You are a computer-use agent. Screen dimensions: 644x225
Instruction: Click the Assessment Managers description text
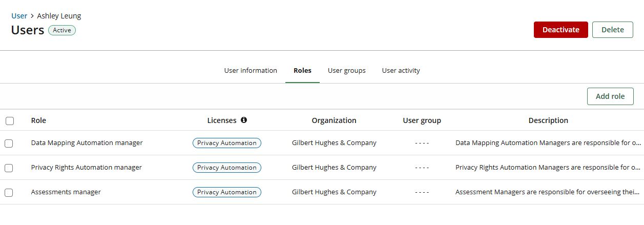click(x=548, y=192)
